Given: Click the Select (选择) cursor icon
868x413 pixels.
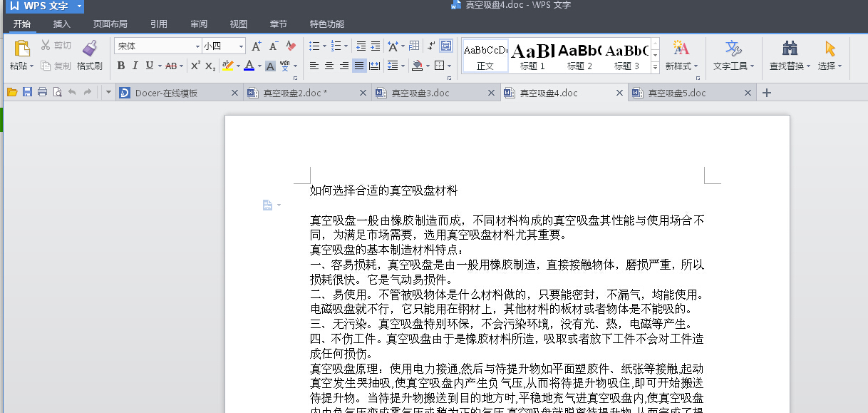Looking at the screenshot, I should (x=830, y=49).
